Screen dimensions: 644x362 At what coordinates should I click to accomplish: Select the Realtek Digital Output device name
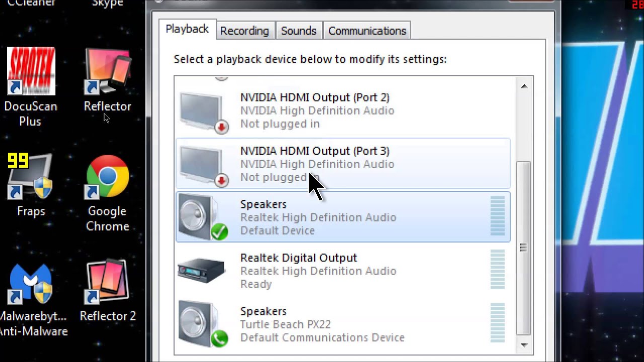tap(299, 258)
